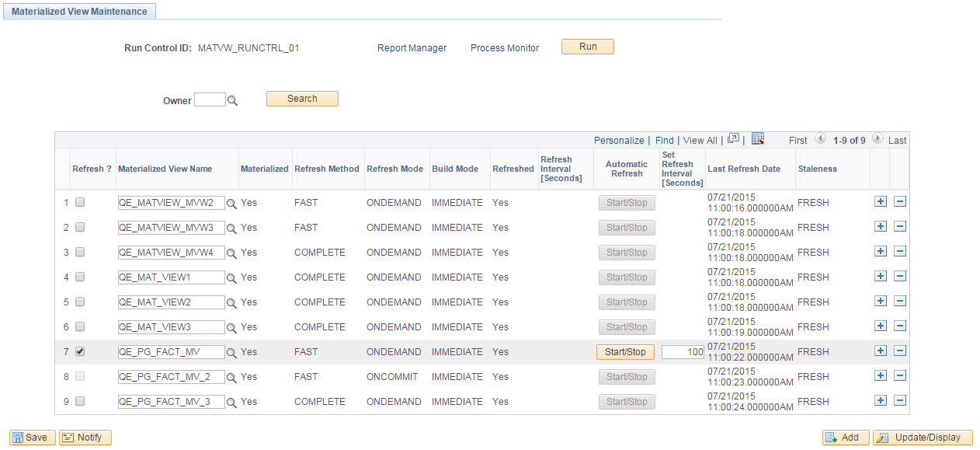Open the Process Monitor link
This screenshot has height=450, width=980.
(x=504, y=47)
